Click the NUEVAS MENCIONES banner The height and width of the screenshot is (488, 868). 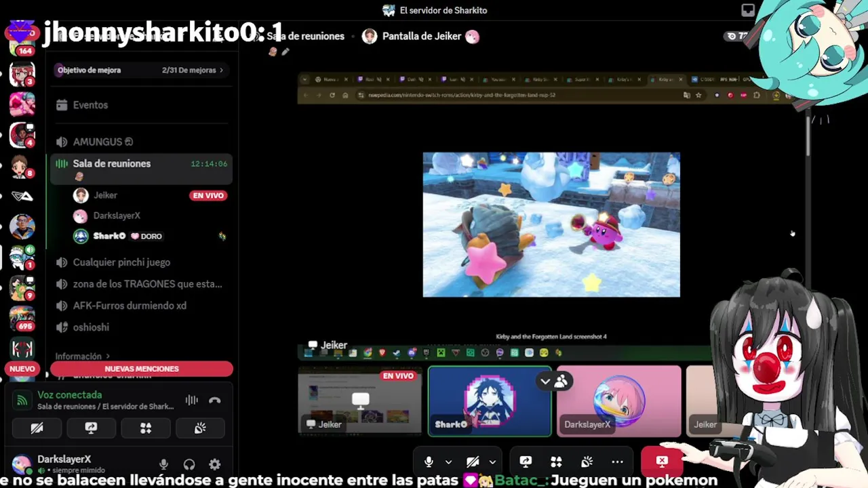142,369
